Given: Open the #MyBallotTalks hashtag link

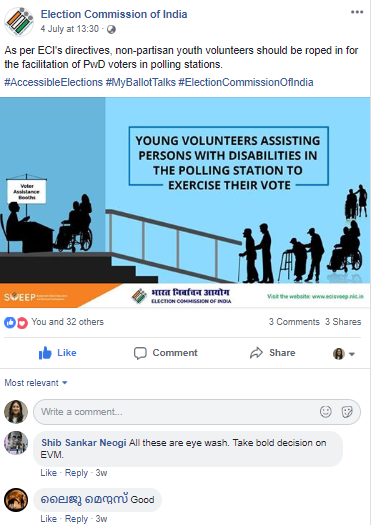Looking at the screenshot, I should click(141, 82).
